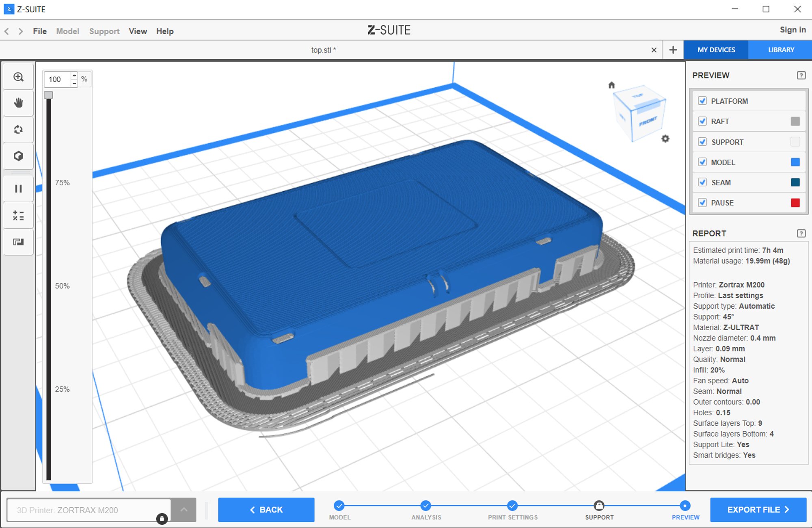This screenshot has height=528, width=812.
Task: Switch to the LIBRARY tab
Action: tap(781, 50)
